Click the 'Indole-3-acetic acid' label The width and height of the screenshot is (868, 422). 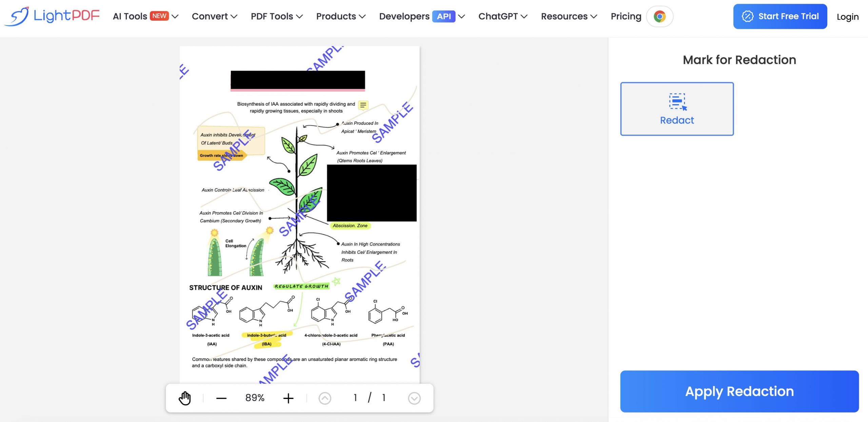pos(211,335)
